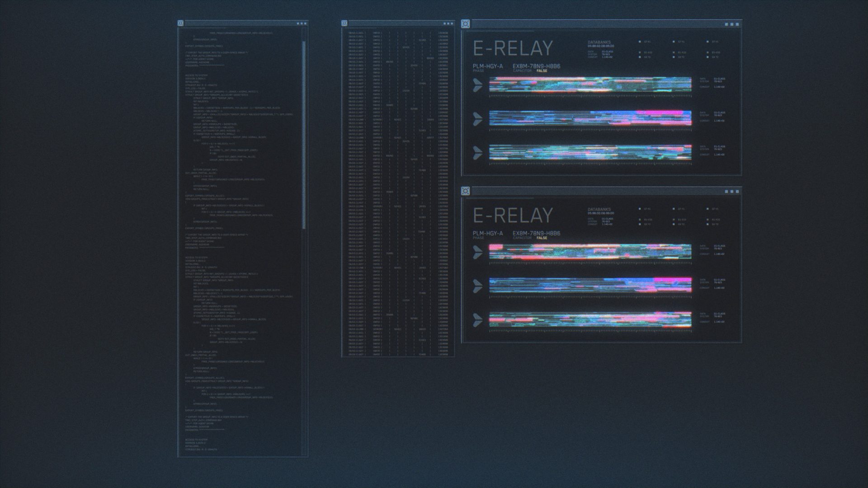Click the FALSE capacitor value in upper E-RELAY
The image size is (868, 488).
click(542, 71)
